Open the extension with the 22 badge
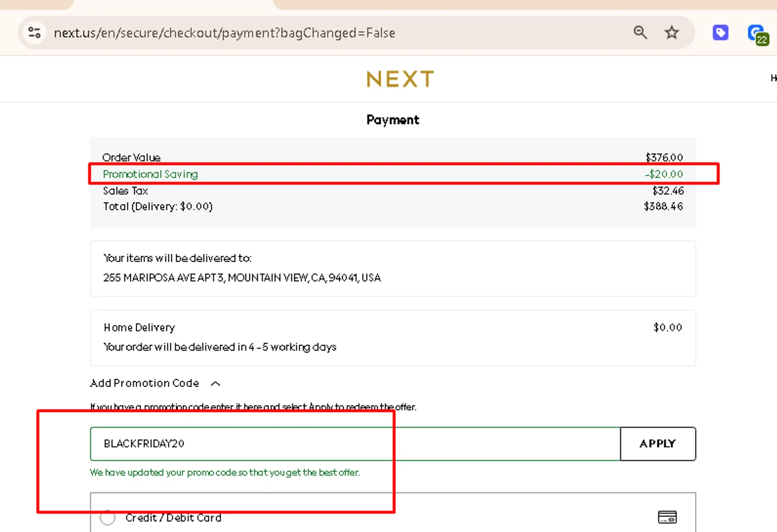Viewport: 777px width, 532px height. point(758,35)
